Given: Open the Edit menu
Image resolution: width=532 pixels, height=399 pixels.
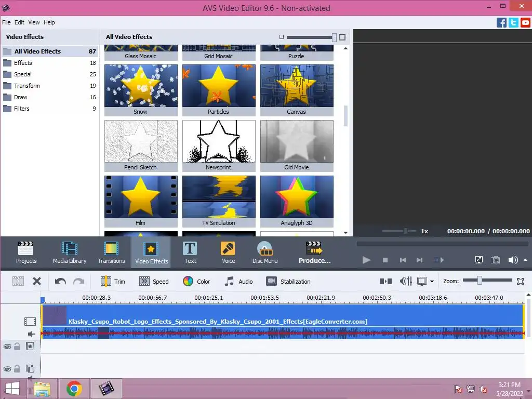Looking at the screenshot, I should pos(19,22).
